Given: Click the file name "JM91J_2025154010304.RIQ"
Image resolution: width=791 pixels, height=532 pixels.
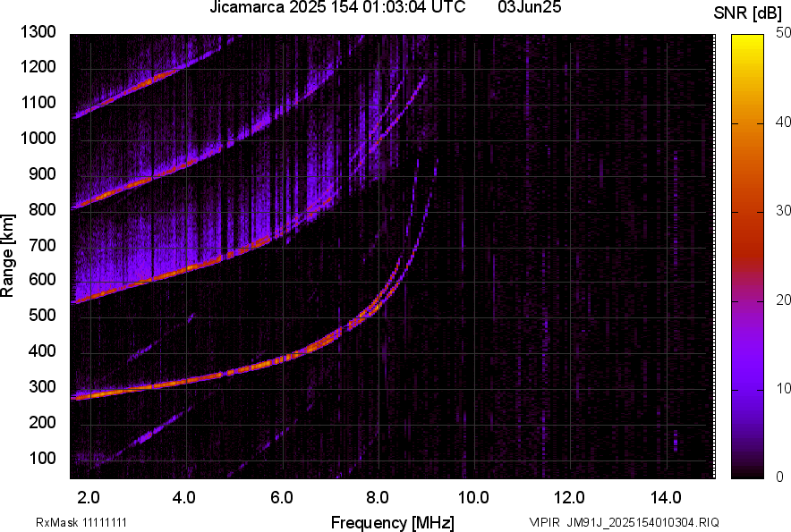Looking at the screenshot, I should pyautogui.click(x=642, y=522).
